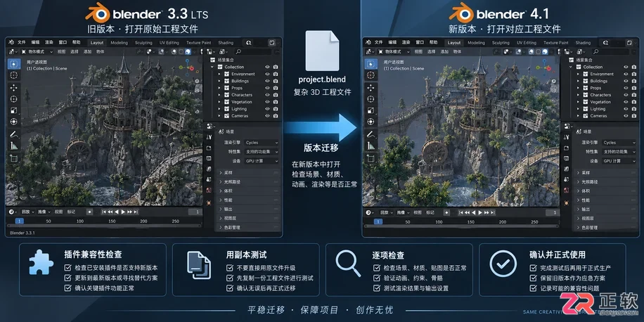
Task: Click the timeline scrollbar in Blender 3.3 window
Action: [x=104, y=226]
